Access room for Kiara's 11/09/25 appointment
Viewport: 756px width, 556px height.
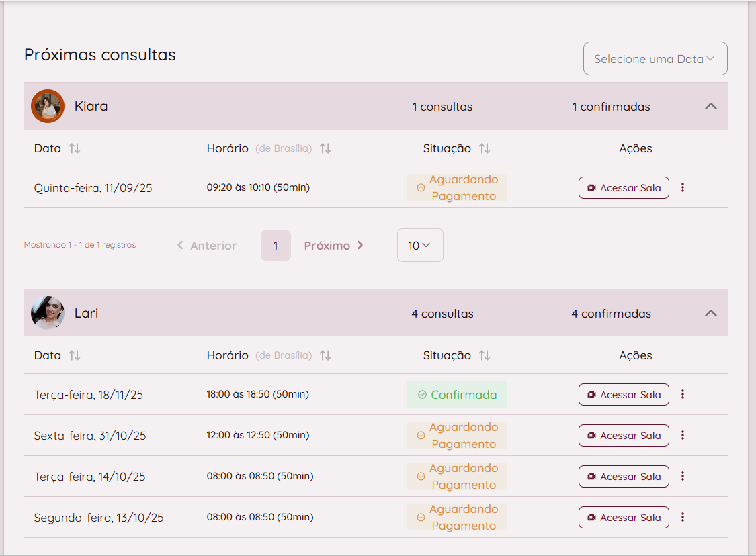(x=624, y=187)
